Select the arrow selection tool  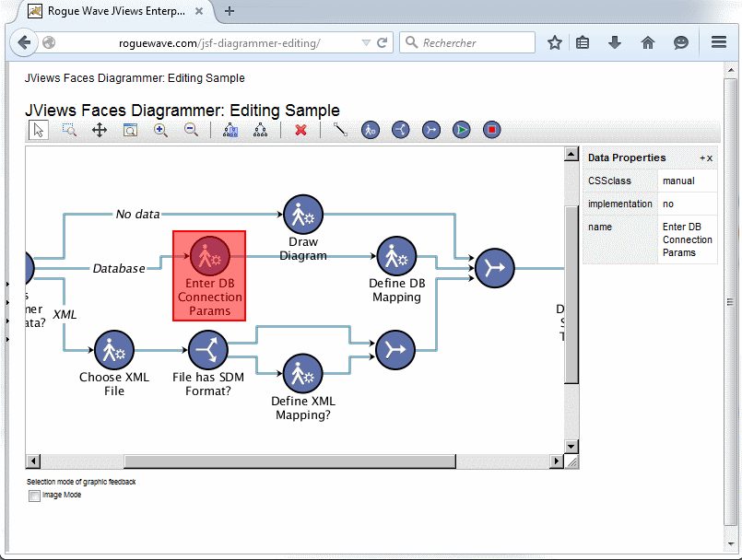pyautogui.click(x=38, y=130)
